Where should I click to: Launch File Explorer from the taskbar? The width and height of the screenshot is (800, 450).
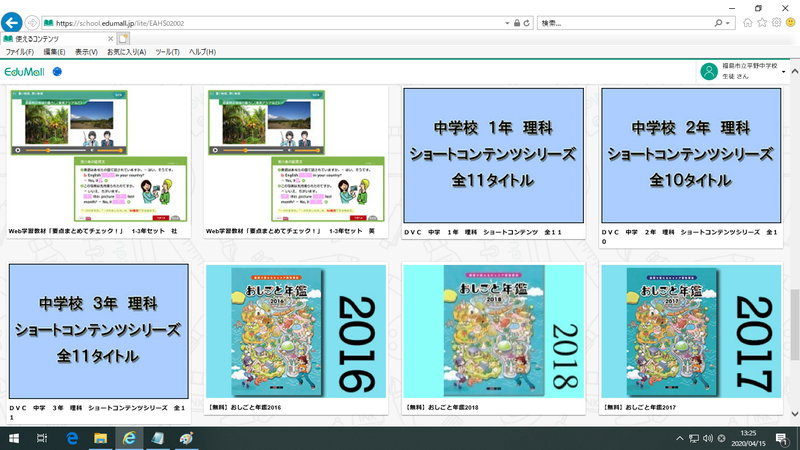tap(101, 439)
